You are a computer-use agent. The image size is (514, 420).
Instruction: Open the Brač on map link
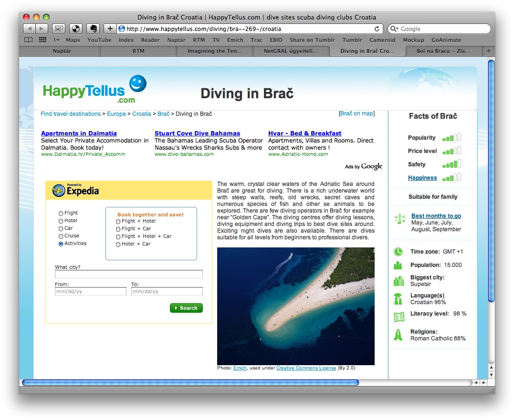click(x=357, y=113)
